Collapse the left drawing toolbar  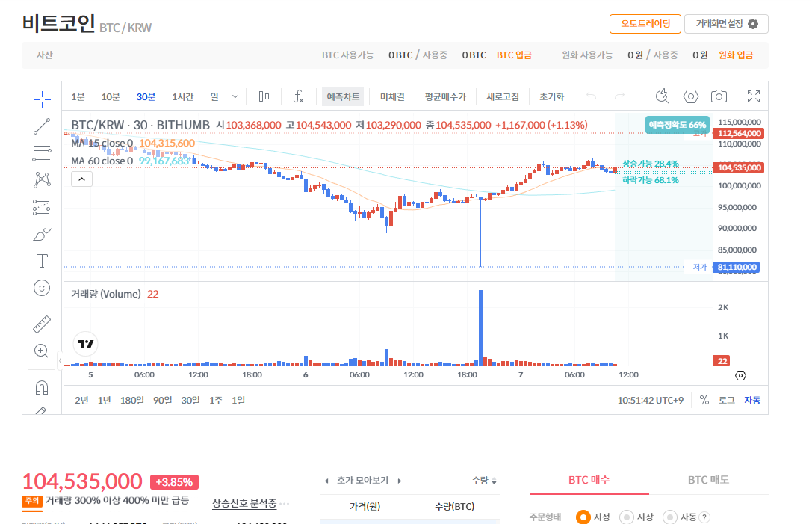60,360
